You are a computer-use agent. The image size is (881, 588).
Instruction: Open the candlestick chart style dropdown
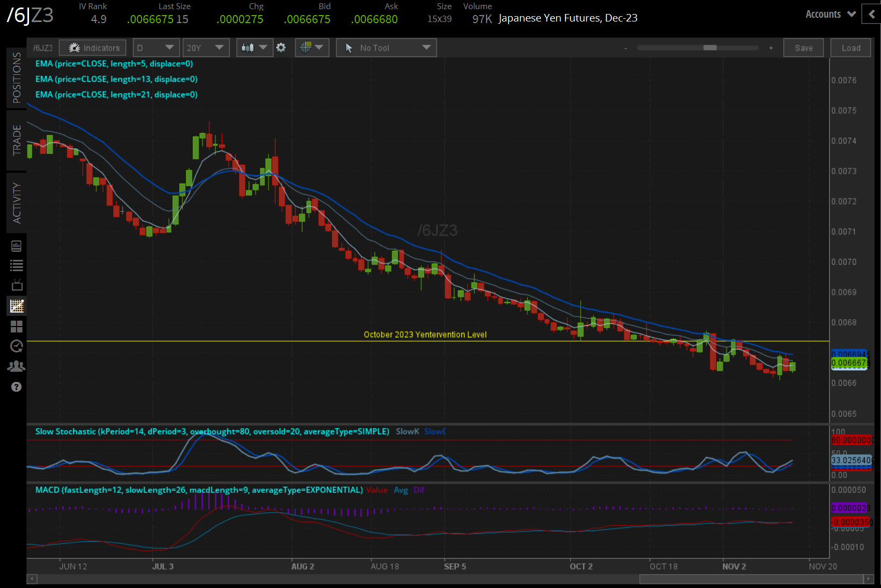[255, 48]
